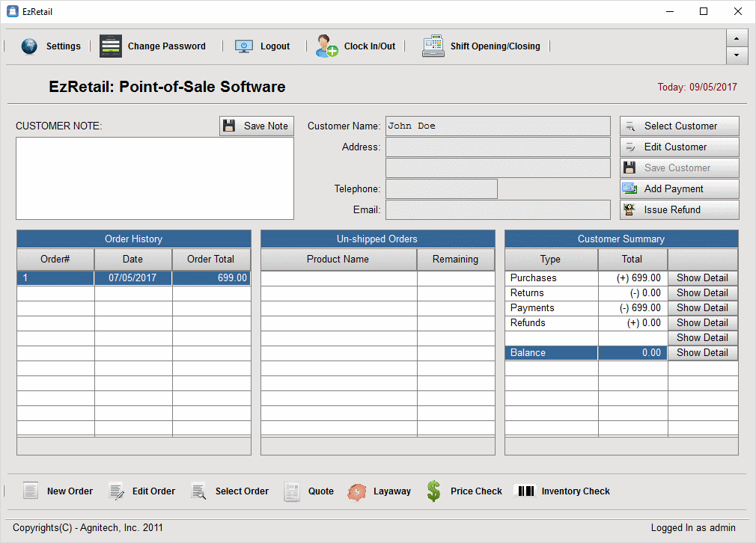The width and height of the screenshot is (756, 543).
Task: Click the Edit Order pencil icon
Action: [x=116, y=491]
